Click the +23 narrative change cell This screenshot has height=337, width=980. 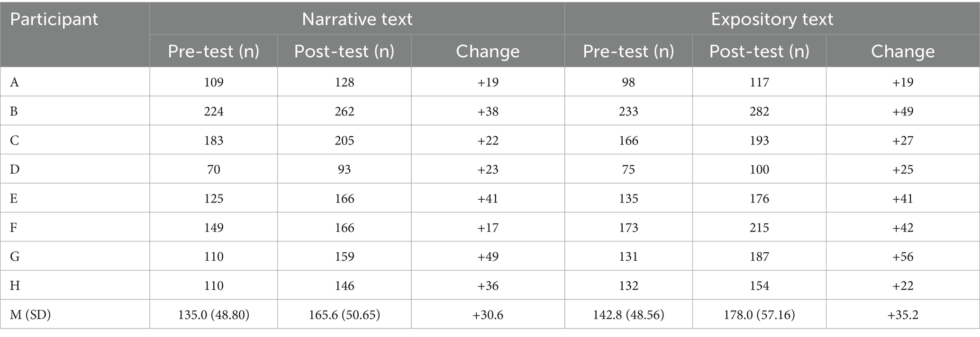[488, 169]
